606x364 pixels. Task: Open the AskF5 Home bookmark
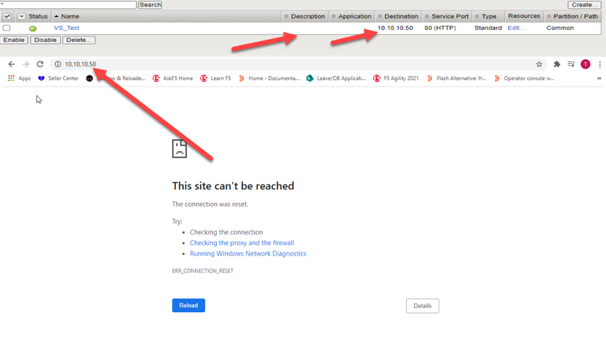click(x=173, y=78)
